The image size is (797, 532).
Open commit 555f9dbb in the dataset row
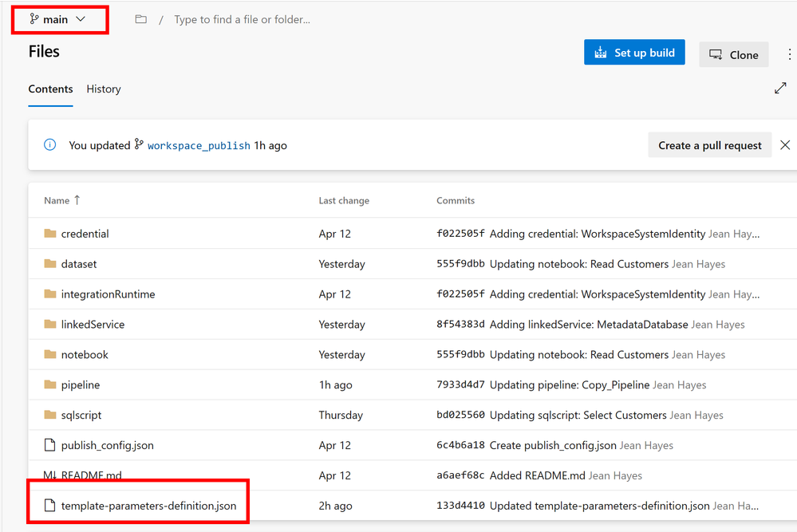point(460,264)
